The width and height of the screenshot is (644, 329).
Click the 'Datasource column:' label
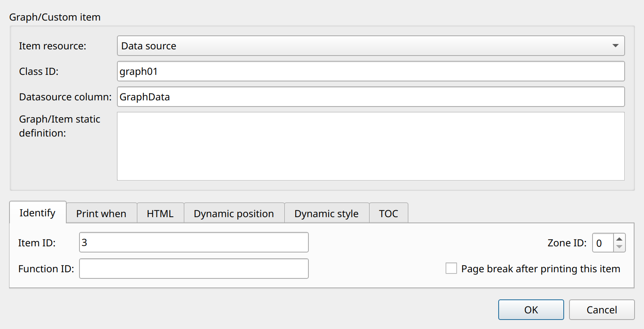click(x=65, y=97)
